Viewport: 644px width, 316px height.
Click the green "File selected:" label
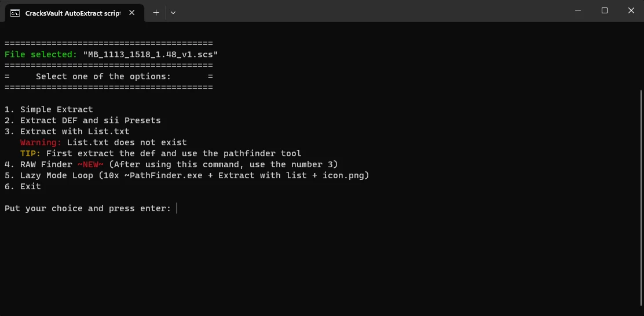[x=41, y=54]
